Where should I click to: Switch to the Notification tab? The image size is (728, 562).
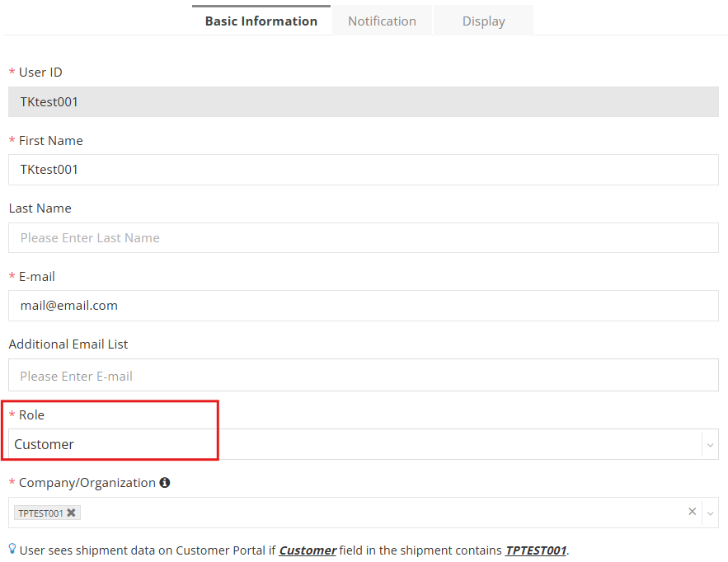(x=382, y=20)
